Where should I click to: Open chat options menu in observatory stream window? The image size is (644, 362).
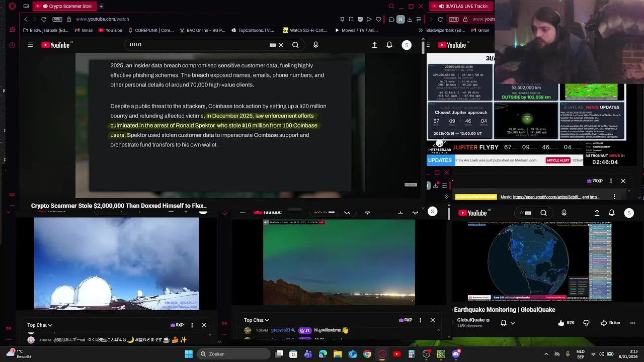(192, 325)
